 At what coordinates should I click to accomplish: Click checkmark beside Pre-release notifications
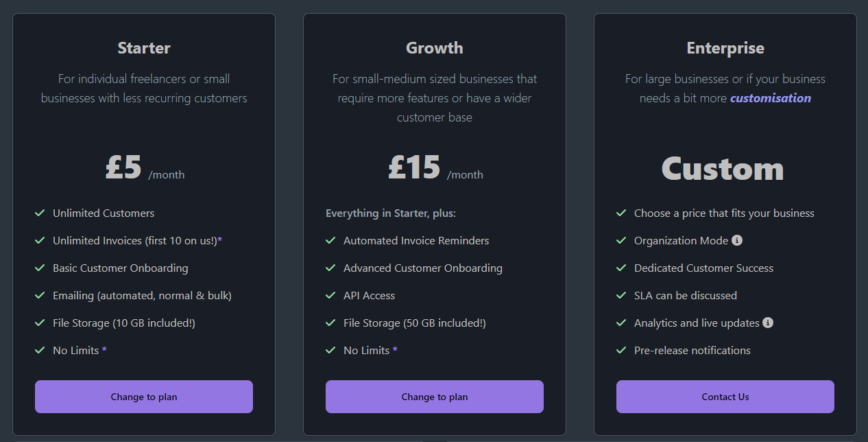[x=622, y=350]
